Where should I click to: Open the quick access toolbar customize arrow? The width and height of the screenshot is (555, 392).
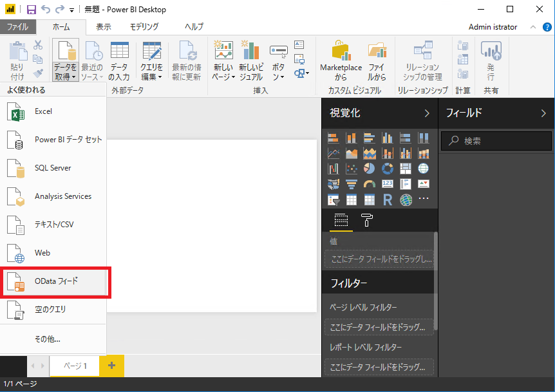pos(72,10)
